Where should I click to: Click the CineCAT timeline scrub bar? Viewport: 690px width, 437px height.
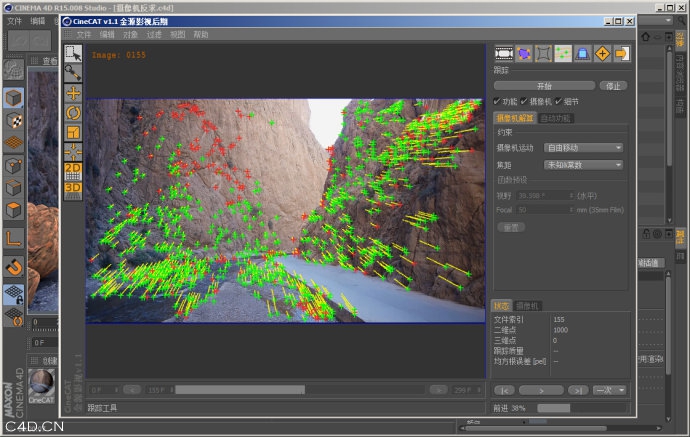click(300, 390)
